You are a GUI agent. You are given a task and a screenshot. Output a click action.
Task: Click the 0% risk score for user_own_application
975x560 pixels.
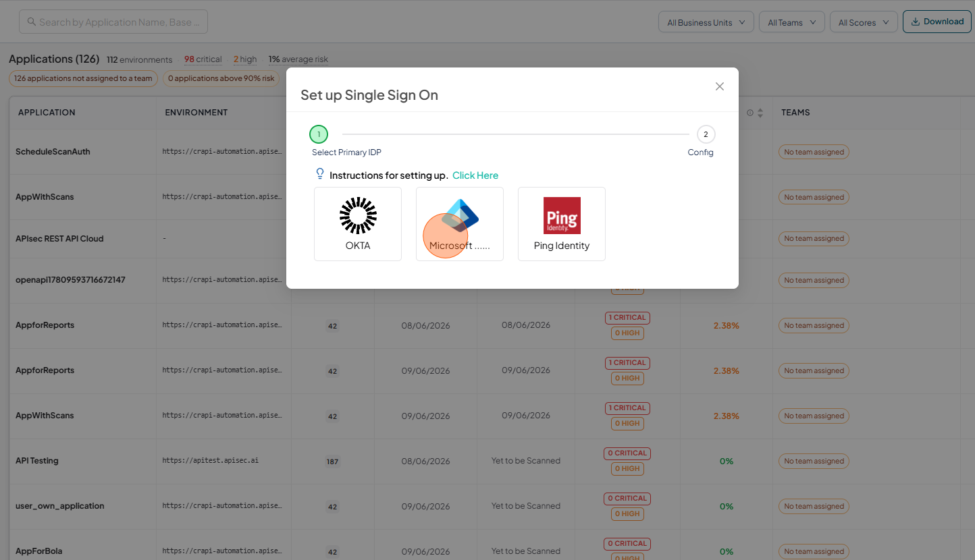coord(727,506)
